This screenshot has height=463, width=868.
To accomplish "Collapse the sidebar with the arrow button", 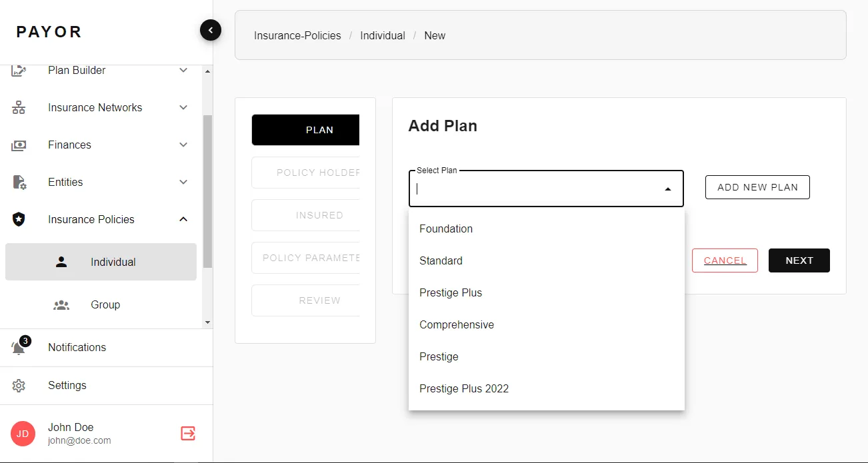I will pyautogui.click(x=211, y=30).
